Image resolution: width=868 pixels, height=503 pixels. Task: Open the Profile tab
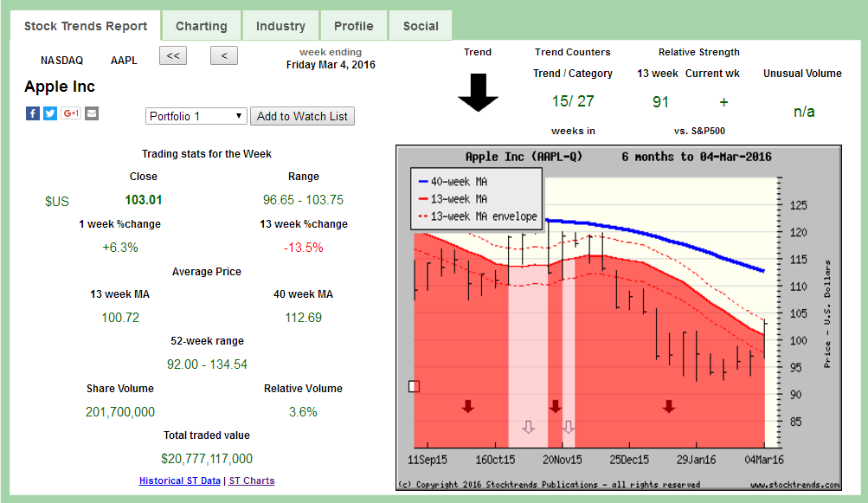click(354, 26)
